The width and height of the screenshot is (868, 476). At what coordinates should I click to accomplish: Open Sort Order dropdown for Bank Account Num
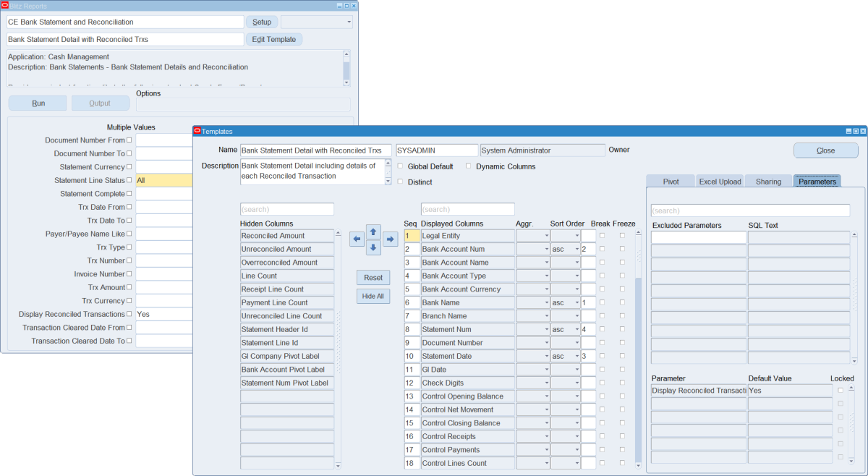click(x=577, y=249)
